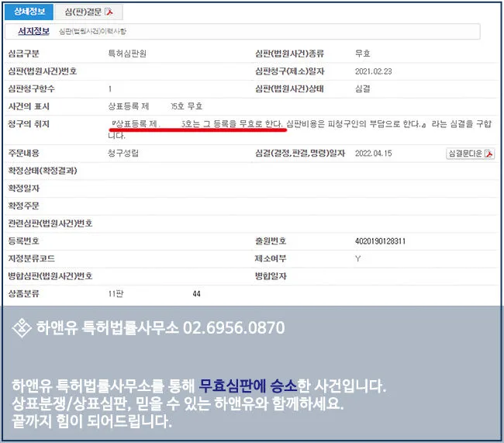Image resolution: width=504 pixels, height=443 pixels.
Task: Click the 병합일자 label
Action: pyautogui.click(x=271, y=276)
